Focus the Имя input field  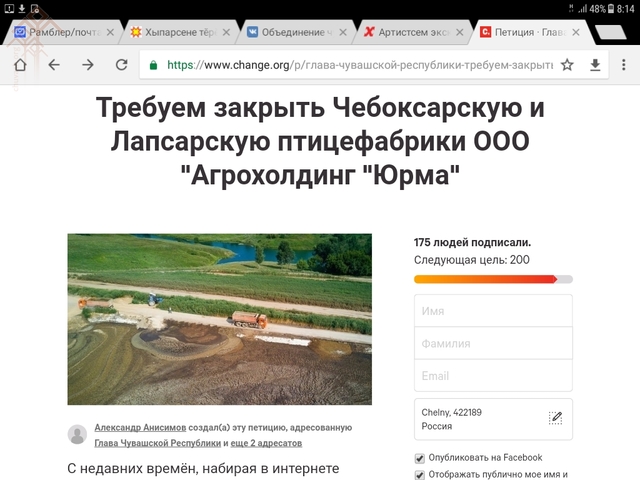click(x=493, y=311)
